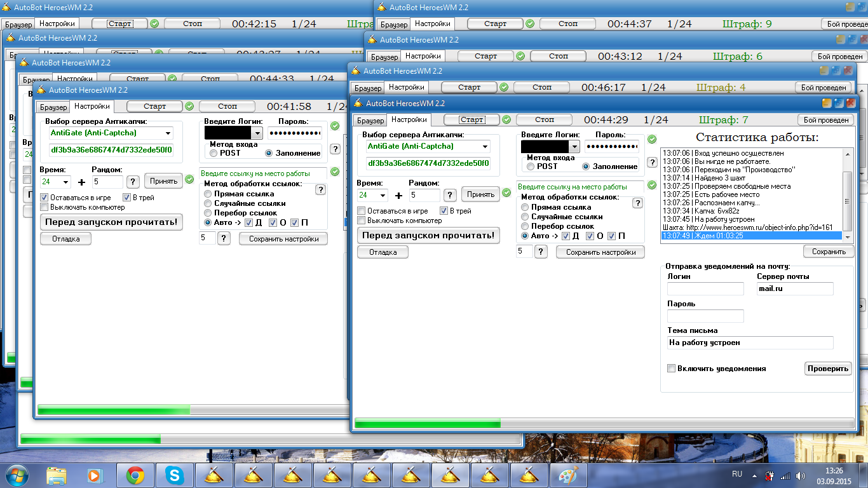Click Рандом value field in Штраф: 7 window

[424, 196]
